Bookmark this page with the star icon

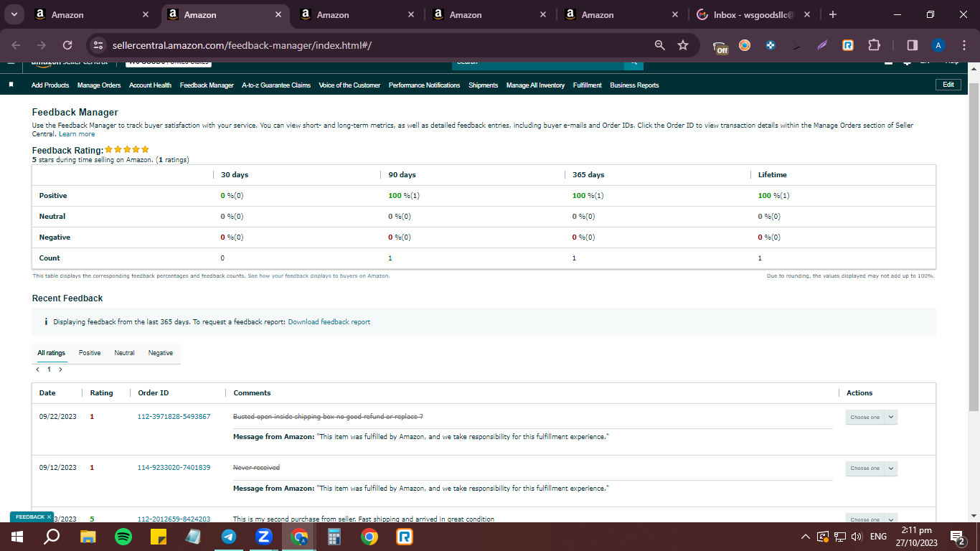(x=683, y=45)
